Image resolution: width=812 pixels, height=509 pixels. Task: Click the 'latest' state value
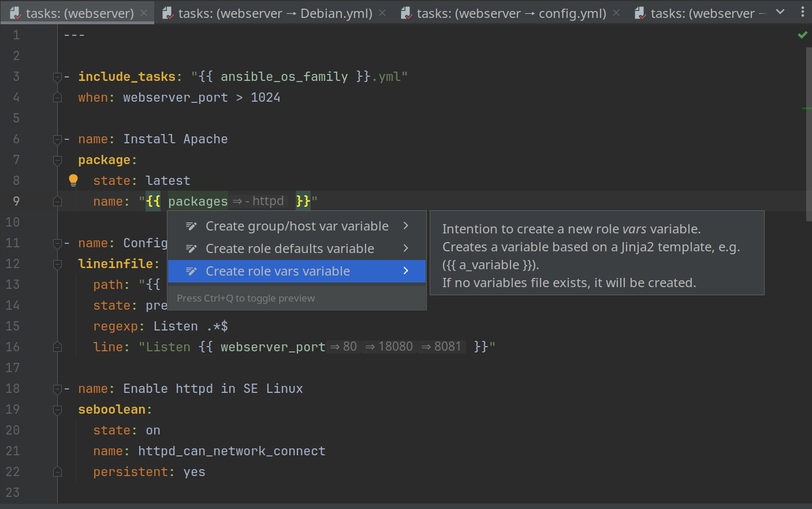tap(168, 180)
